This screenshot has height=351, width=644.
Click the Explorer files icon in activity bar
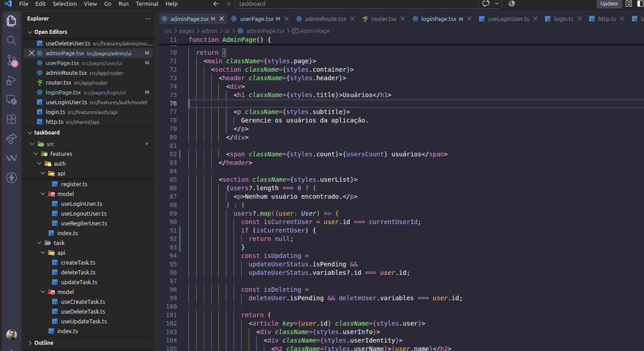[12, 21]
